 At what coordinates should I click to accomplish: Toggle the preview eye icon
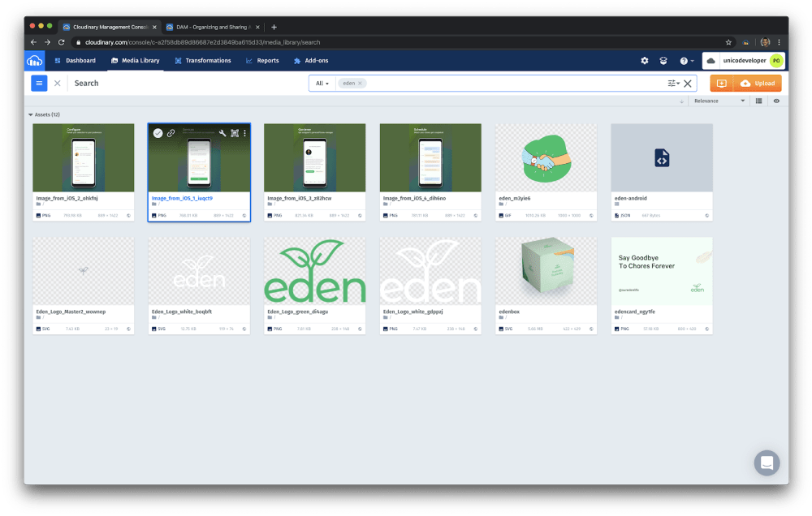tap(776, 101)
